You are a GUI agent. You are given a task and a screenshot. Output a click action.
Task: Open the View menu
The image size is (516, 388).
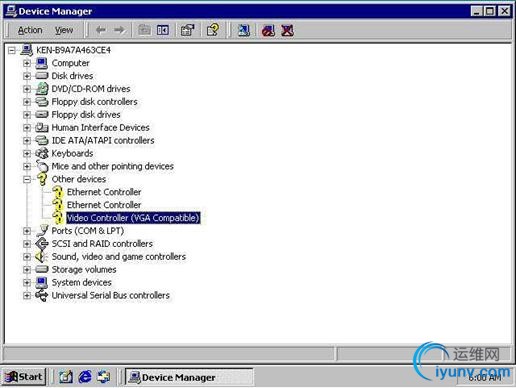click(x=64, y=30)
